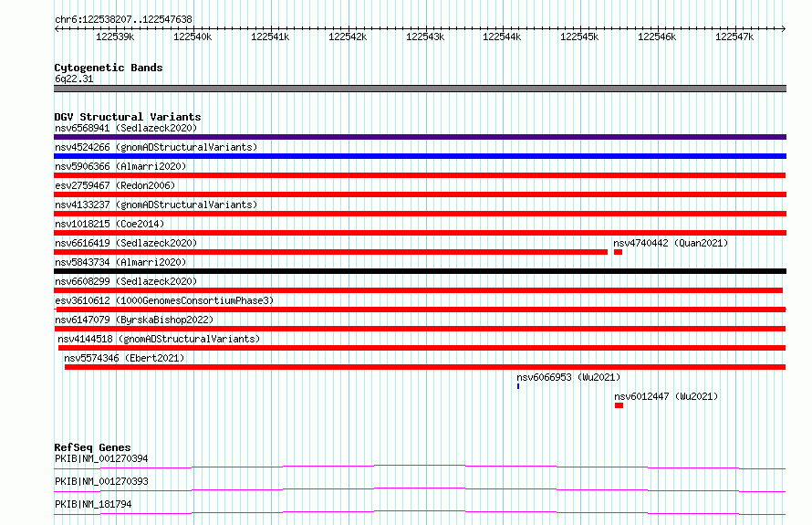Select the small red nsv6012447 variant block
812x525 pixels.
(x=619, y=405)
